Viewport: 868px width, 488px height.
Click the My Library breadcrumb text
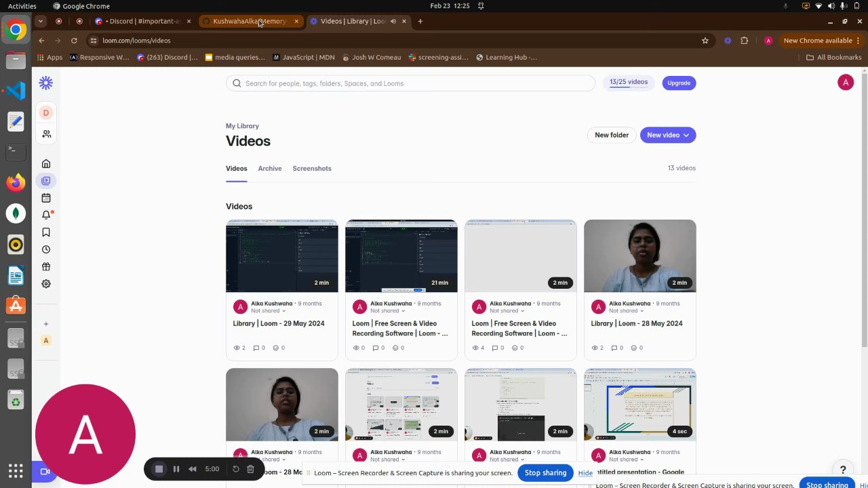click(242, 126)
